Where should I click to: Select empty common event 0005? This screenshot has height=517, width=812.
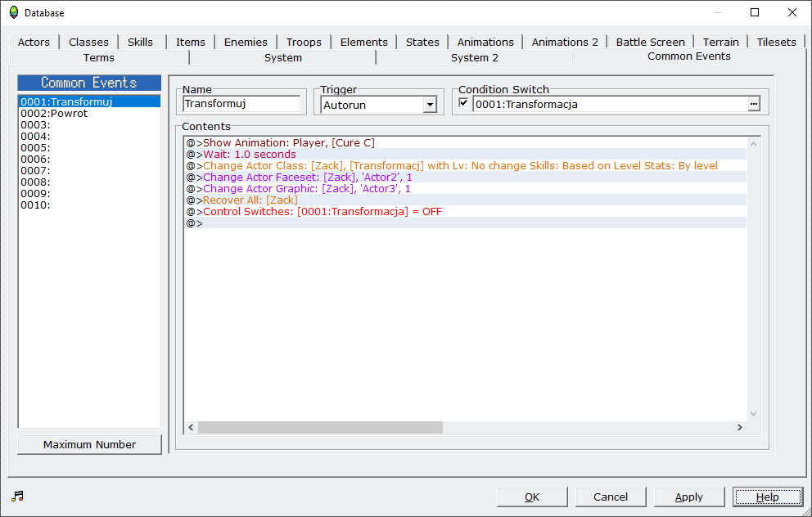click(x=89, y=147)
